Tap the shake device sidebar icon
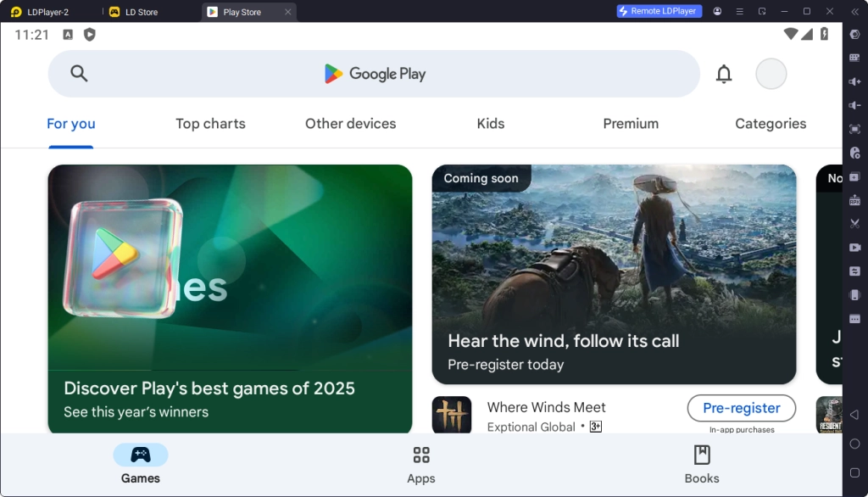This screenshot has height=497, width=868. coord(854,293)
